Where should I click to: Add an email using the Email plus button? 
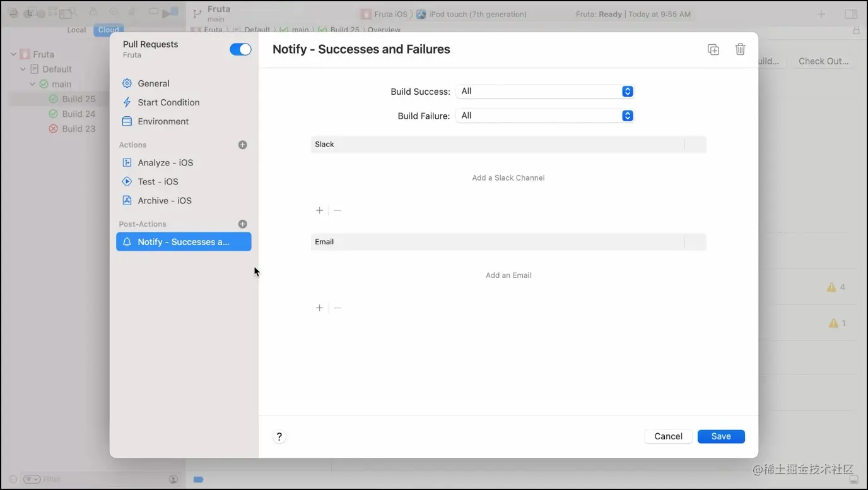coord(320,308)
